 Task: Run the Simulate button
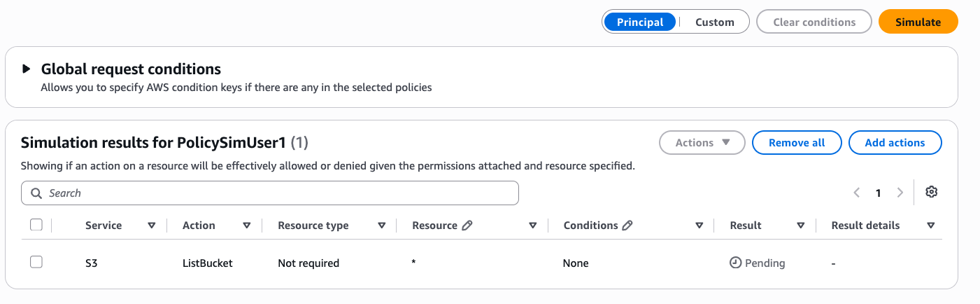(918, 22)
